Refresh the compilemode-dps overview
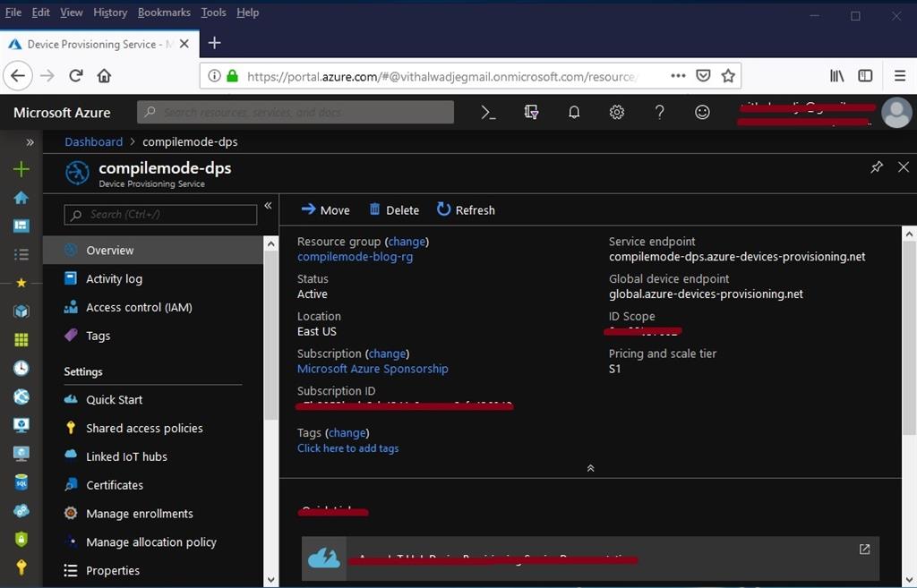Image resolution: width=917 pixels, height=588 pixels. [x=465, y=209]
